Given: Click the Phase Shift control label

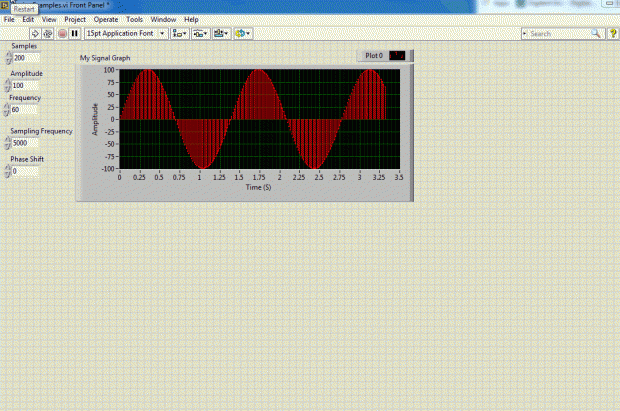Looking at the screenshot, I should click(27, 159).
